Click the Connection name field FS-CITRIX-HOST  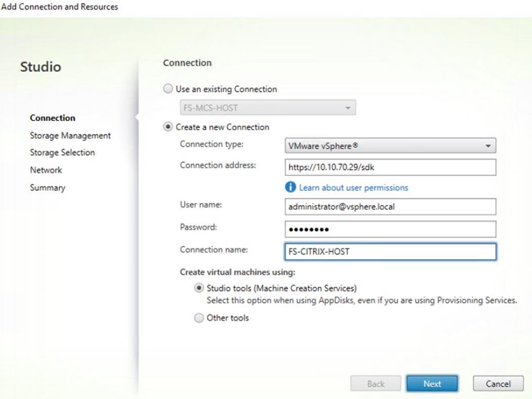[x=390, y=251]
